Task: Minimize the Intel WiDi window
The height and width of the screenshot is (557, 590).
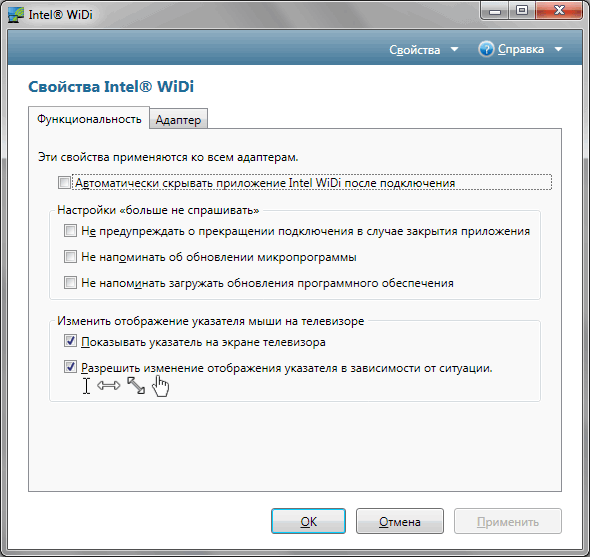Action: (494, 11)
